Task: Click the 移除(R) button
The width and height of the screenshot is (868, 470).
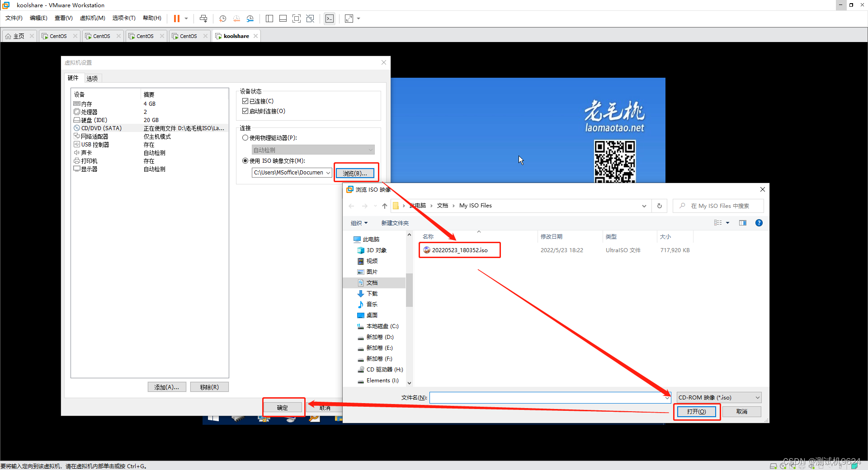Action: point(209,387)
